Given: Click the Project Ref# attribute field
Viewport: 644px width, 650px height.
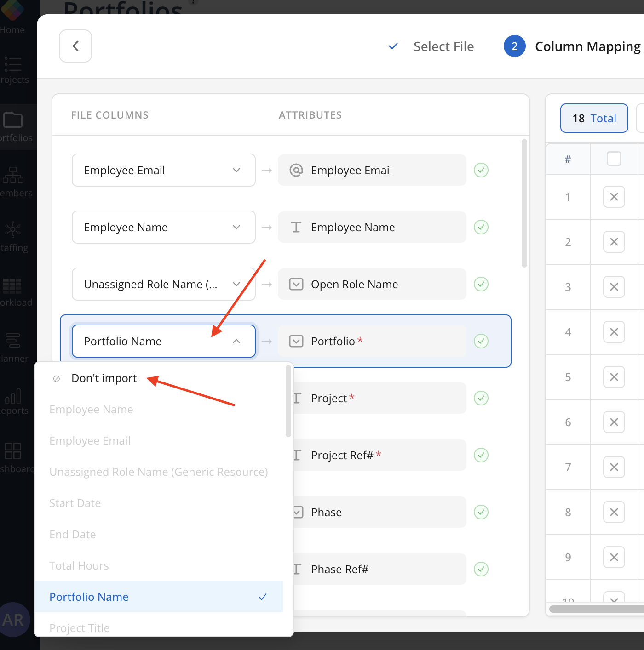Looking at the screenshot, I should coord(379,455).
